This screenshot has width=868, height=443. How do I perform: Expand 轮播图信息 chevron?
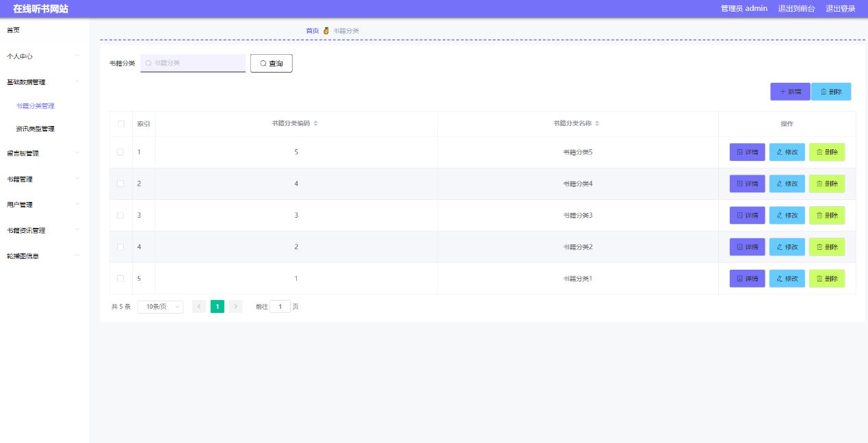pos(77,255)
